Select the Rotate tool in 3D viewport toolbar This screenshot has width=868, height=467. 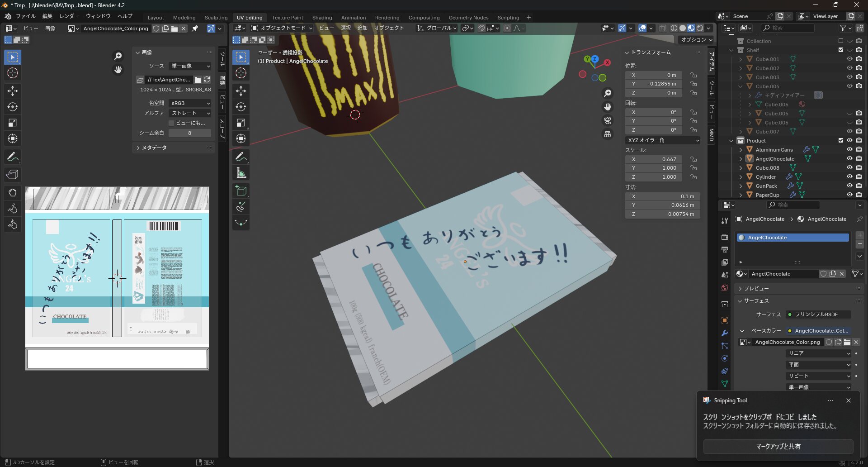241,107
